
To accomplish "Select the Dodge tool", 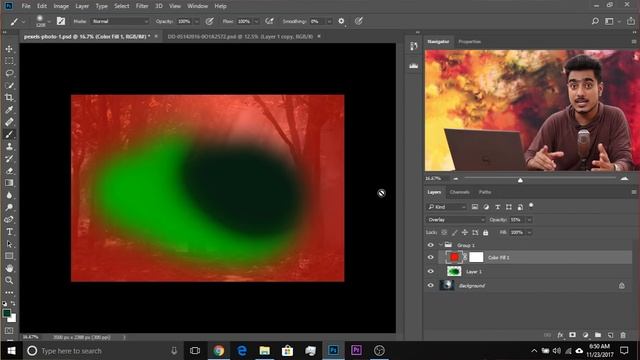I will [x=9, y=207].
